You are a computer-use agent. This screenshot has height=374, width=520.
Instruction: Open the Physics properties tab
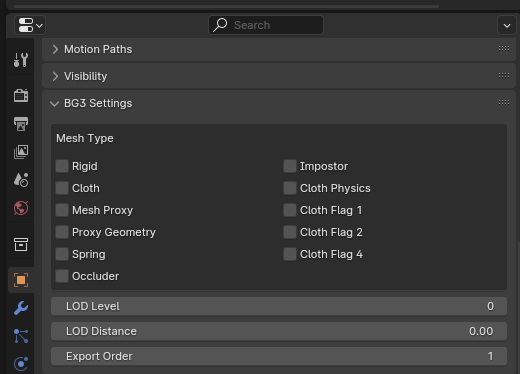click(21, 364)
